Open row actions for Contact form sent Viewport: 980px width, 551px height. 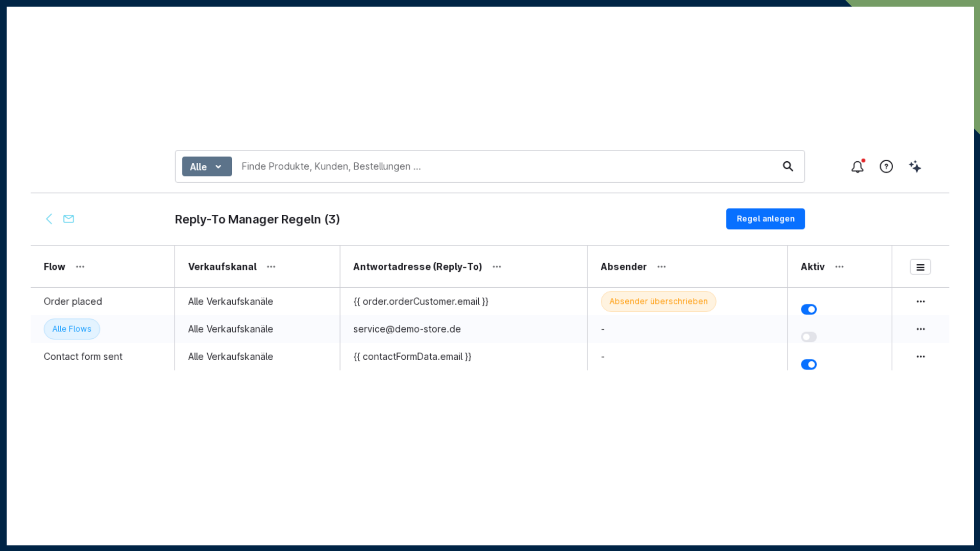(x=921, y=357)
